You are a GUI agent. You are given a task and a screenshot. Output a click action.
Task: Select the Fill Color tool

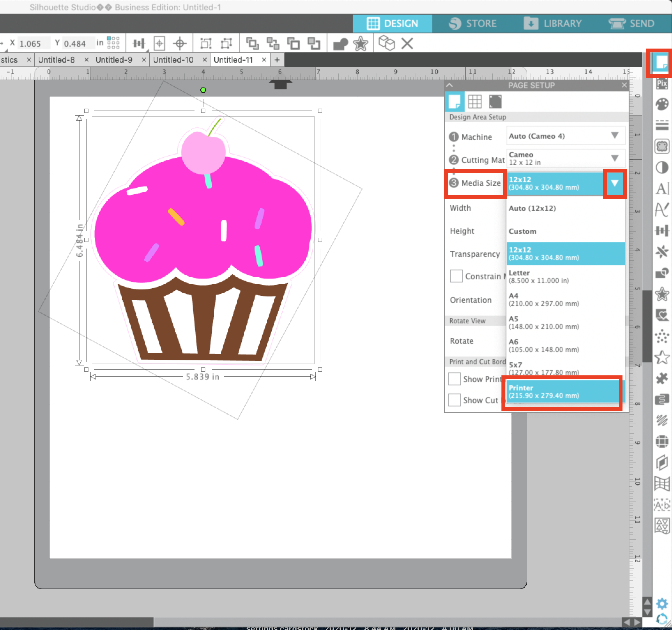point(661,103)
